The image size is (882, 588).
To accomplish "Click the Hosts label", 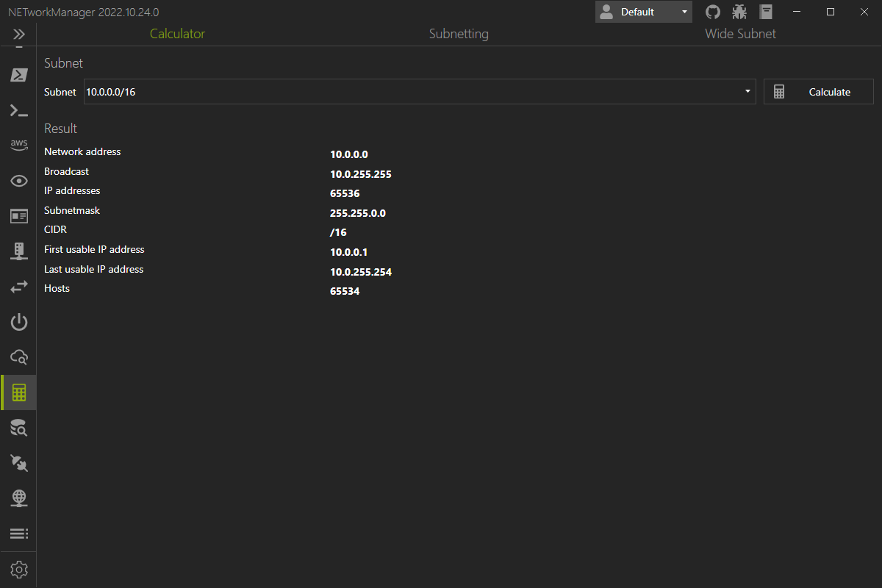I will click(57, 288).
